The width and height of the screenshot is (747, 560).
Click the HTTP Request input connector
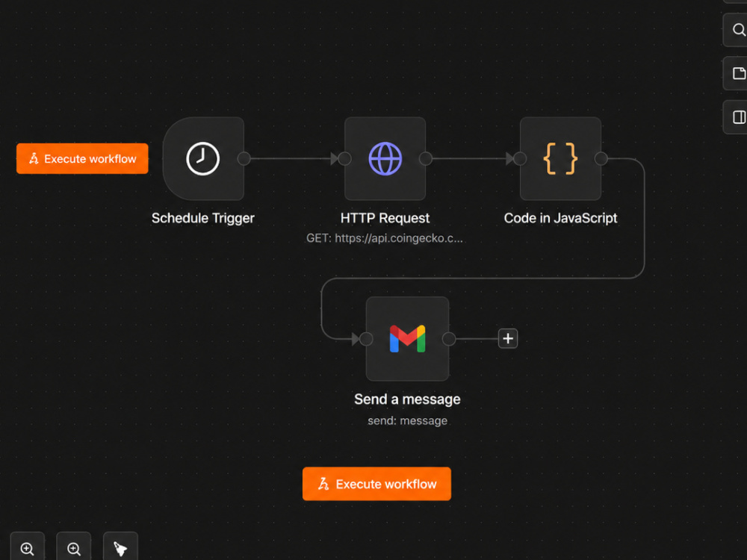pos(344,158)
